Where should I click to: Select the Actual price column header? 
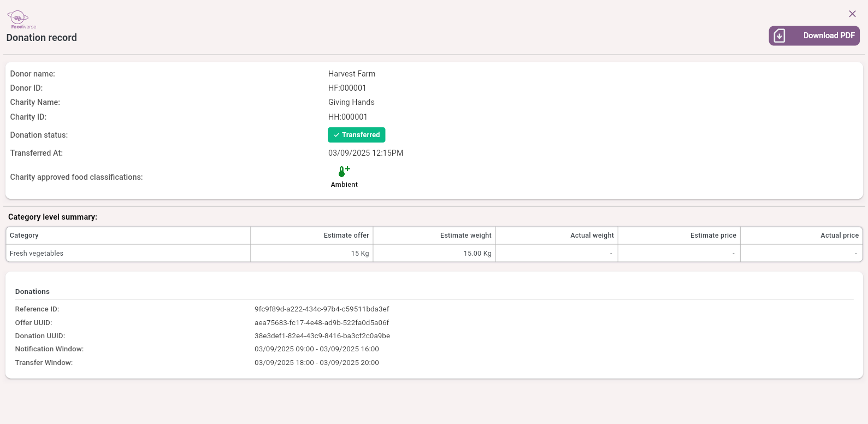839,235
